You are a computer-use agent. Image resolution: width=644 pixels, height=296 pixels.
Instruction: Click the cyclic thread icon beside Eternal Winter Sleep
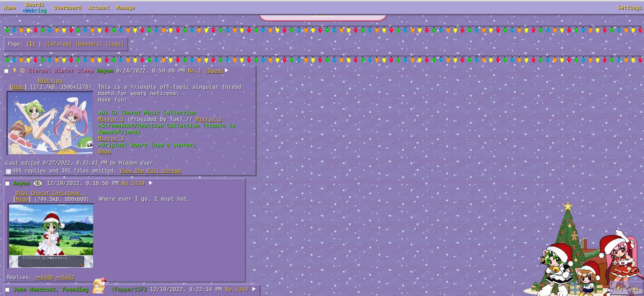(x=22, y=71)
